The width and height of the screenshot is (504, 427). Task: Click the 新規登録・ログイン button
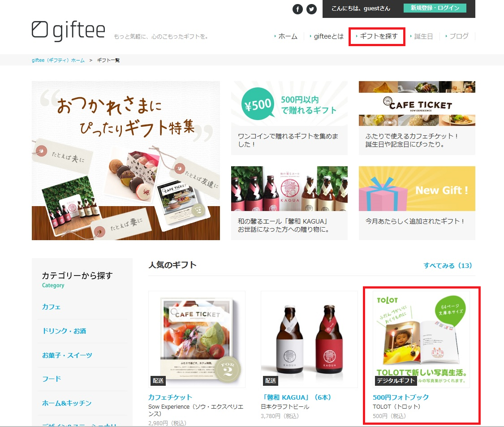(x=435, y=8)
